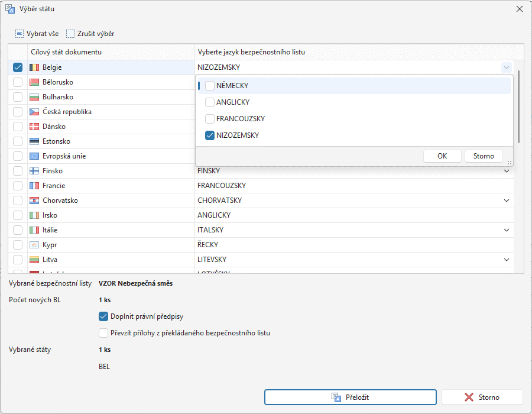Click the Belgie flag icon
This screenshot has width=532, height=414.
(x=34, y=67)
